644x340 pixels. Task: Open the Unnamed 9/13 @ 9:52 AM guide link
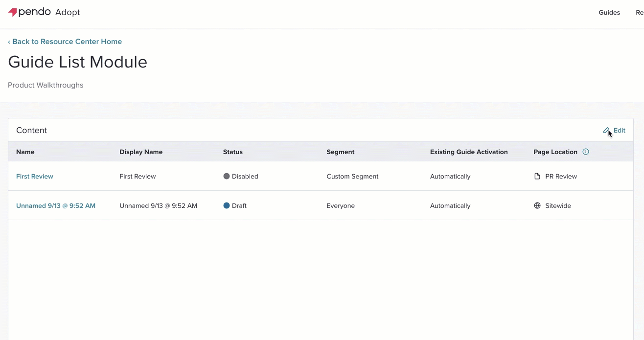pyautogui.click(x=56, y=205)
